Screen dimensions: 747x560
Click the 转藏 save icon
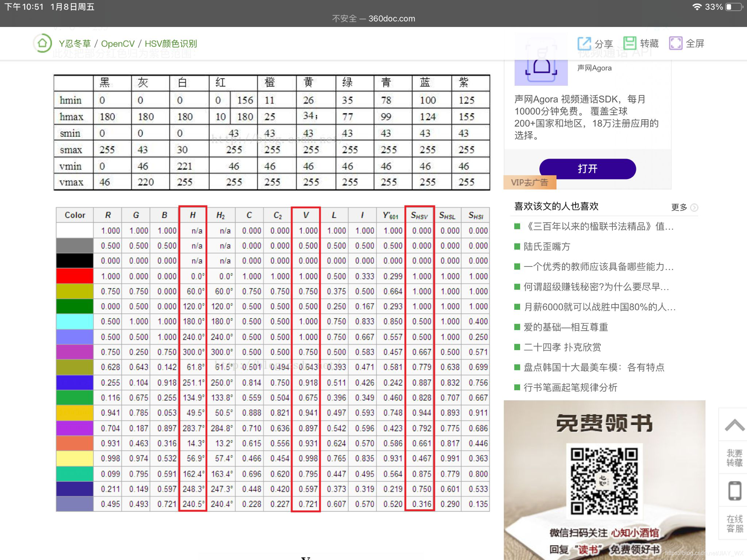[630, 43]
